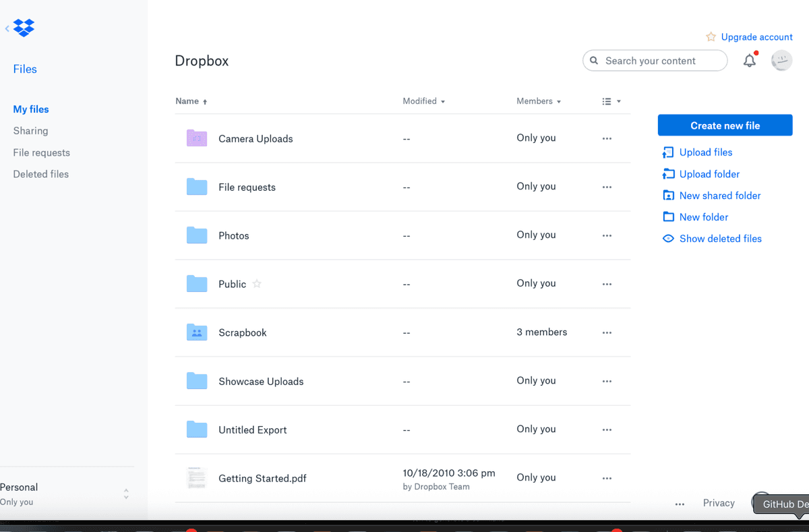Click the Dropbox logo icon
Viewport: 809px width, 532px height.
coord(24,28)
